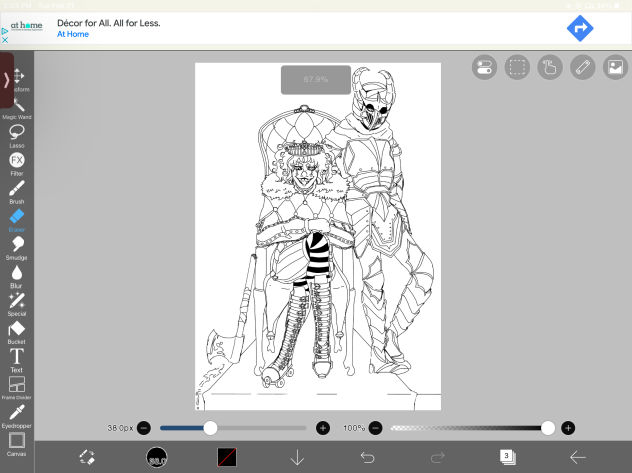
Task: Open the layers panel showing 3
Action: pos(507,457)
